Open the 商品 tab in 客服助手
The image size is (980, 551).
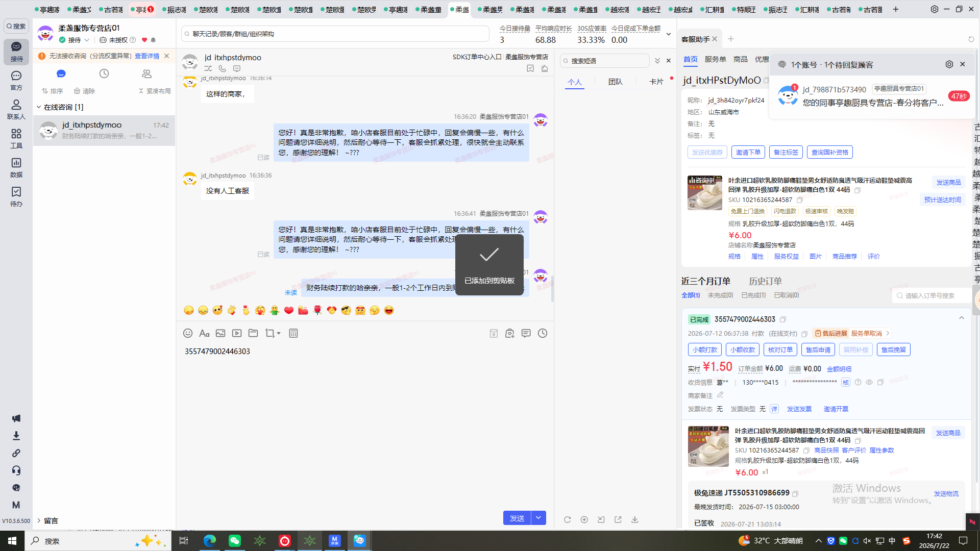[741, 59]
